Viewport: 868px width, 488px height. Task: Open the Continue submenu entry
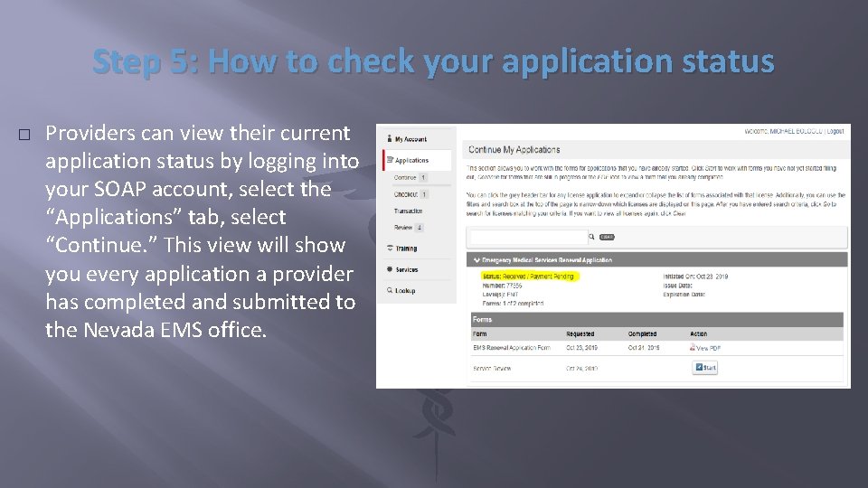(405, 178)
